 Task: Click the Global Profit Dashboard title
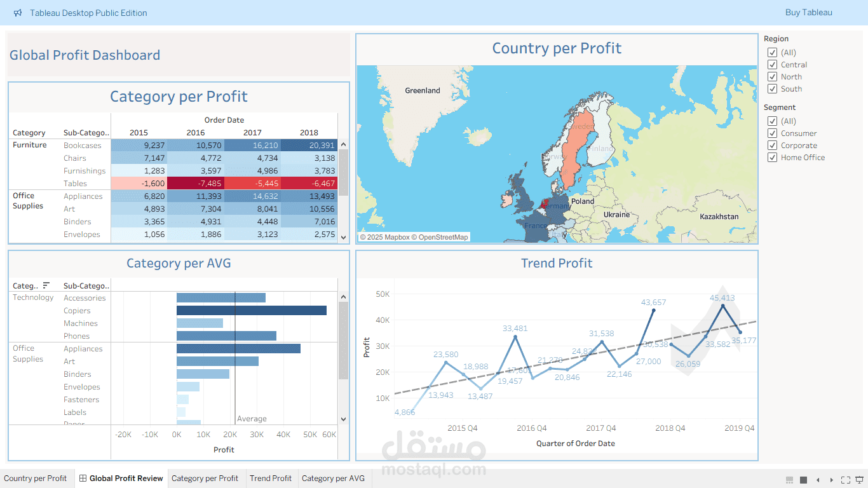point(85,55)
